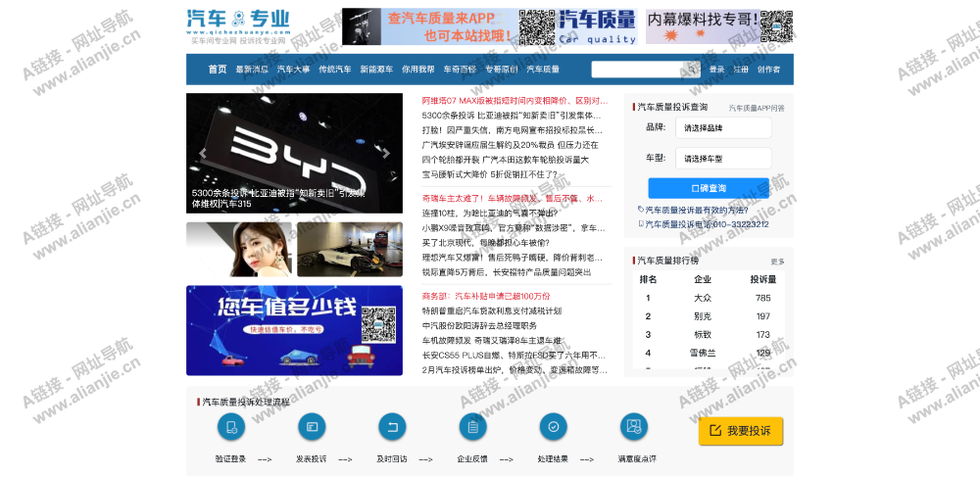The height and width of the screenshot is (477, 980).
Task: Click the yellow 我要投诉 button
Action: pyautogui.click(x=741, y=431)
